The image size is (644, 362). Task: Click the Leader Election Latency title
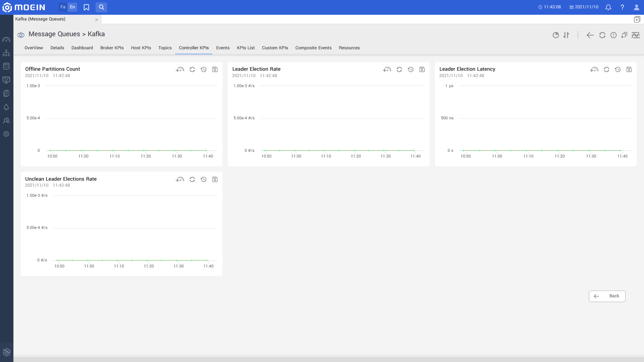pos(467,69)
